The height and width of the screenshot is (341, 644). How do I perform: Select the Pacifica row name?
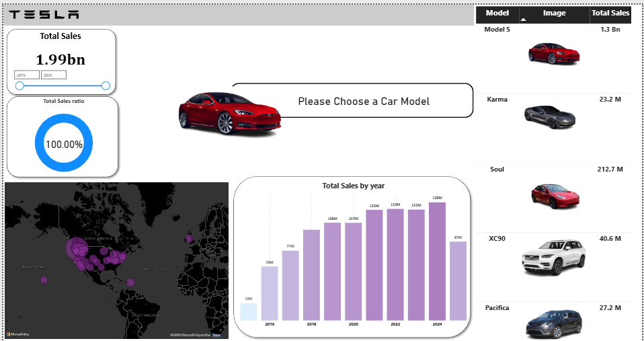497,308
